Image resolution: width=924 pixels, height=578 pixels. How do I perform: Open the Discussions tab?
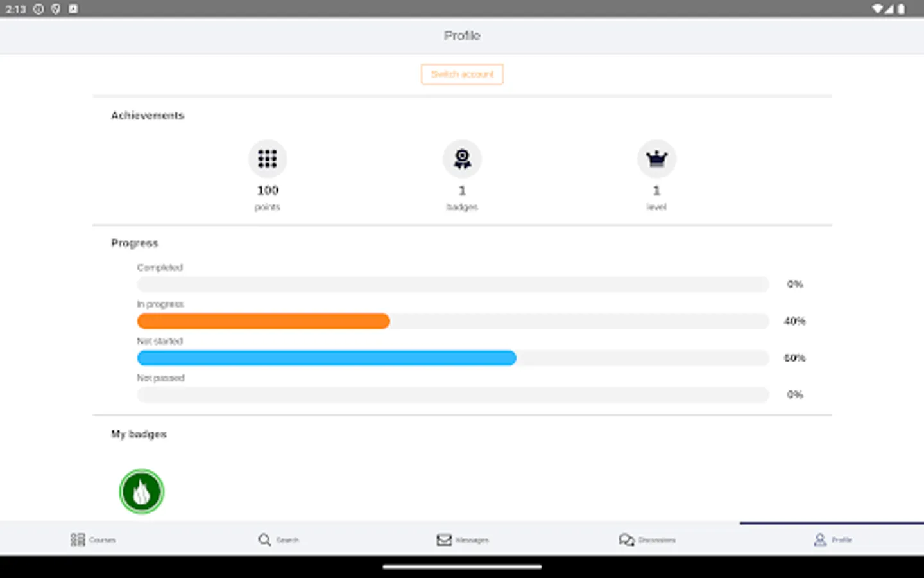click(x=647, y=539)
